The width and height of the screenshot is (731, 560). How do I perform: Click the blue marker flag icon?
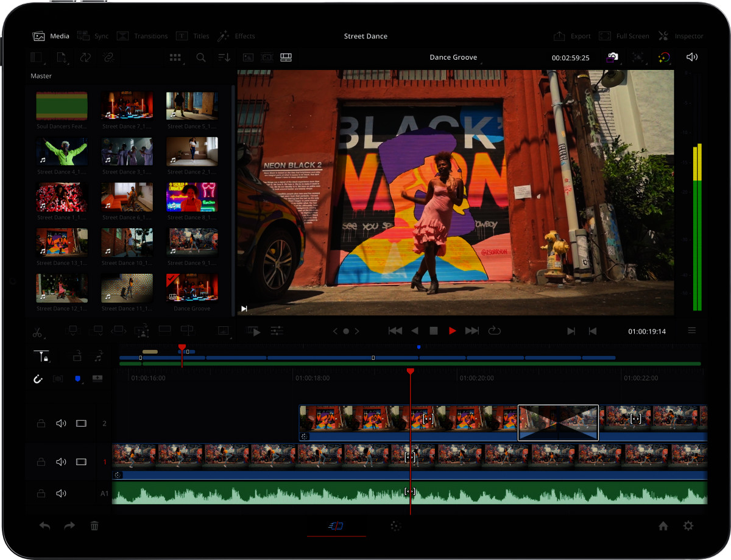coord(77,379)
